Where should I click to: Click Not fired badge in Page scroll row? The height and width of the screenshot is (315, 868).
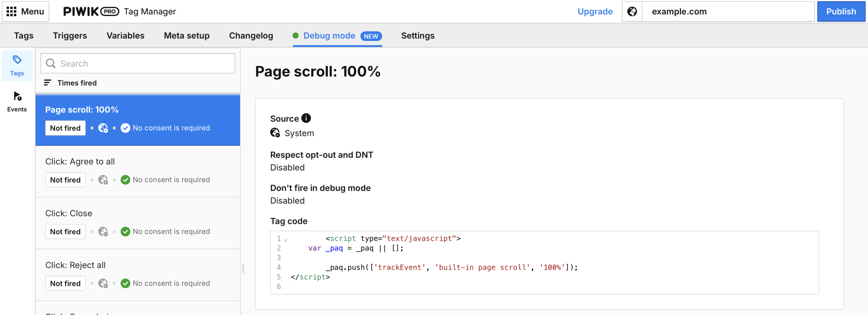click(x=65, y=128)
